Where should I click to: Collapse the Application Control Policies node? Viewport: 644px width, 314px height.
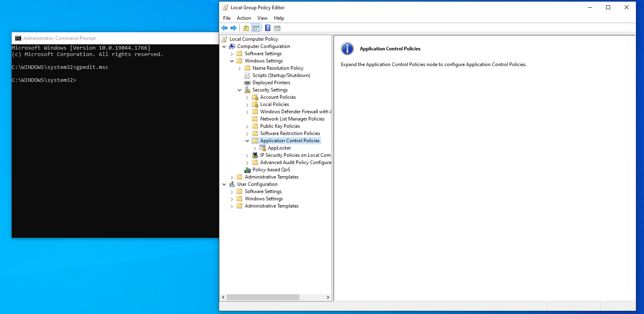pyautogui.click(x=247, y=141)
